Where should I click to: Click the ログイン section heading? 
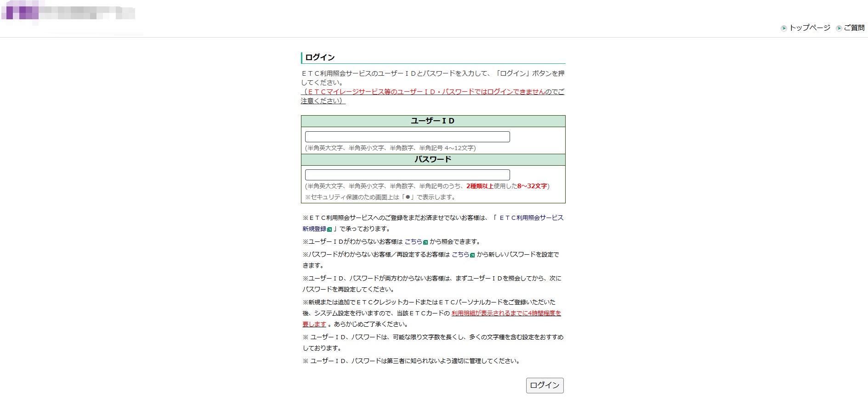(320, 57)
